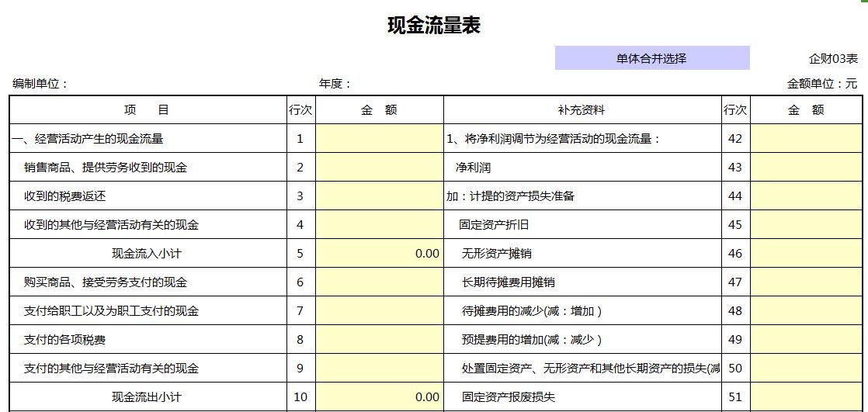Select the 购买商品、接受劳务支付的现金 cell

148,282
